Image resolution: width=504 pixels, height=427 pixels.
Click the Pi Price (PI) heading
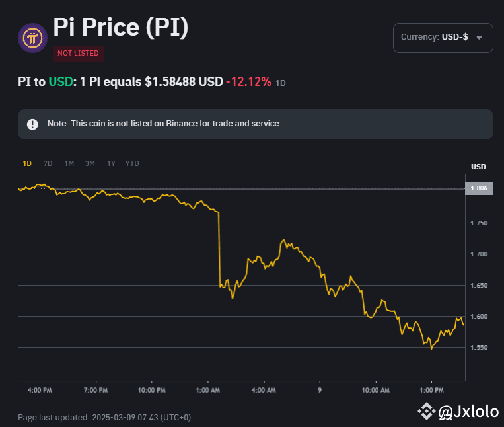(121, 27)
